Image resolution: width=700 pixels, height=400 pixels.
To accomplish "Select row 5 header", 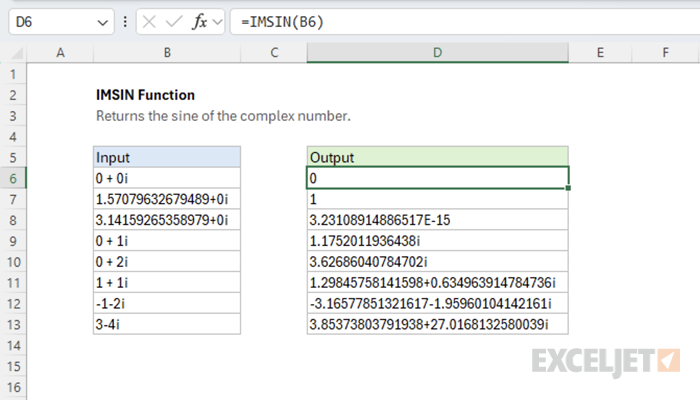I will (x=13, y=158).
